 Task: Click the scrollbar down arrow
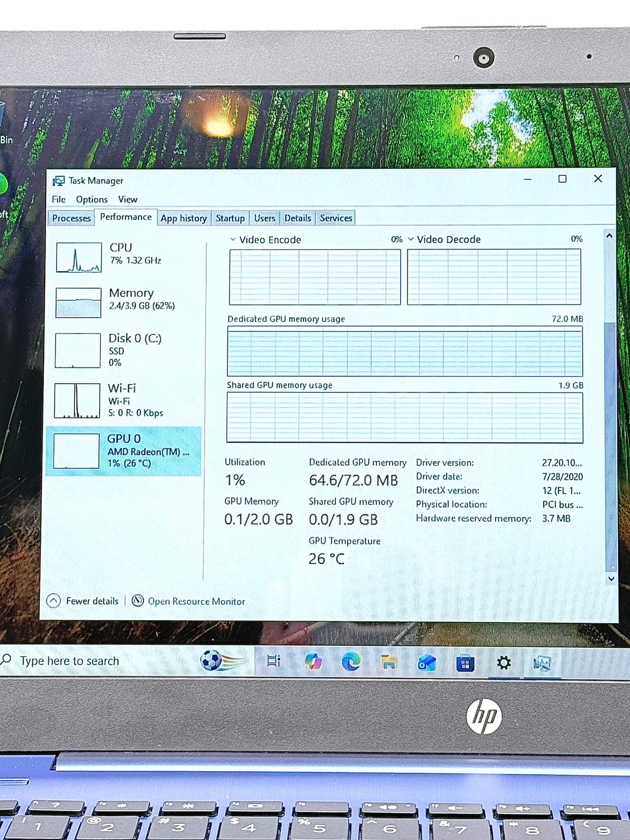[611, 579]
